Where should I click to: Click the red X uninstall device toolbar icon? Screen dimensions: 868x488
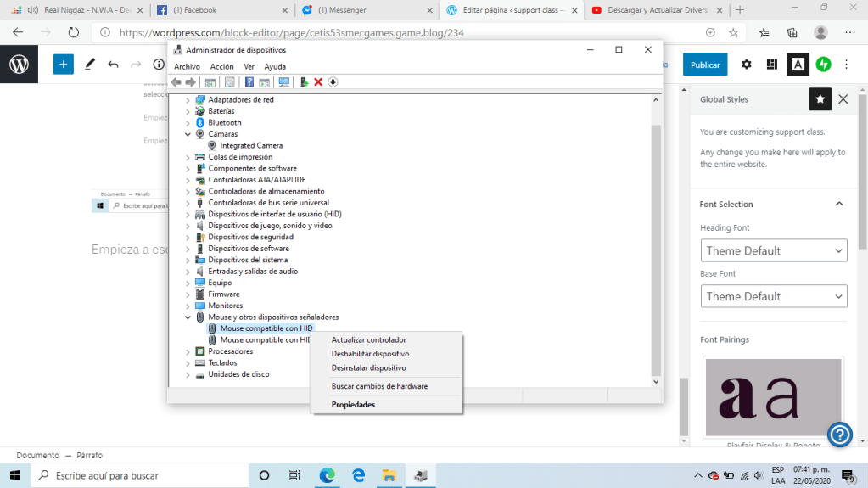[x=318, y=82]
